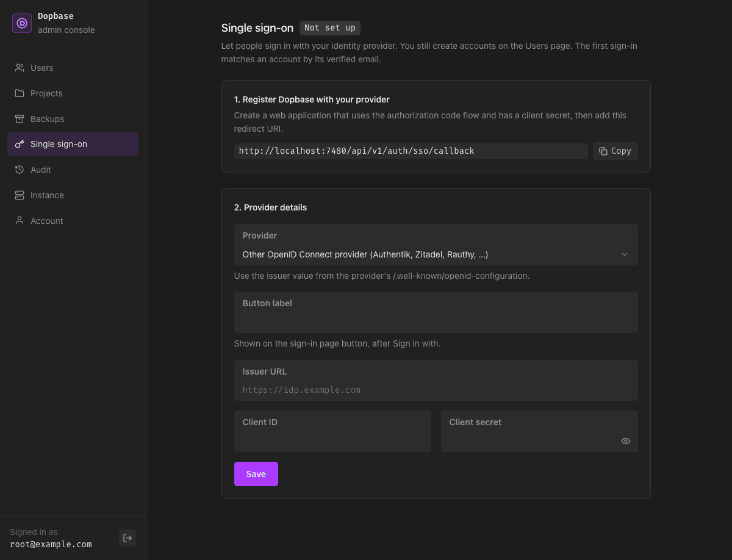The image size is (732, 560).
Task: Open the Account page
Action: [x=73, y=221]
